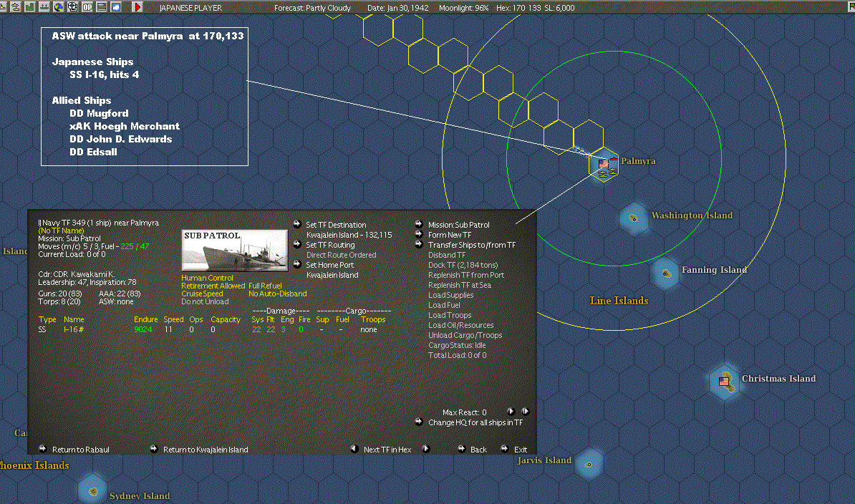Viewport: 855px width, 504px height.
Task: Click the Date: Jan 30, 1942 status text
Action: [x=398, y=8]
